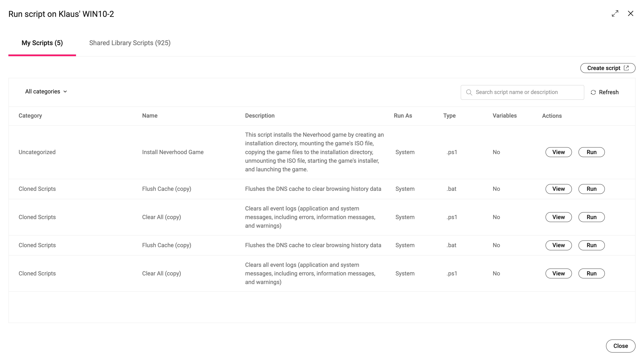Screen dimensions: 644x361
Task: Click the Refresh text label
Action: pyautogui.click(x=608, y=92)
